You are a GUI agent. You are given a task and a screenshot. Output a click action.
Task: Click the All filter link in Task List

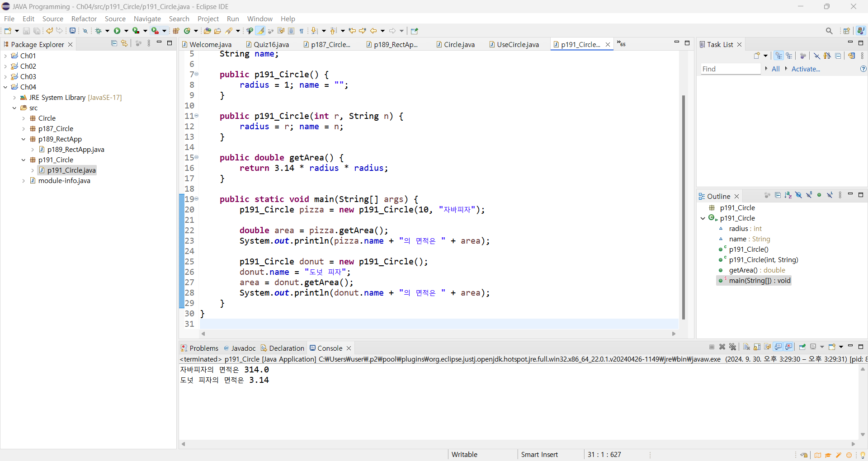[x=776, y=69]
